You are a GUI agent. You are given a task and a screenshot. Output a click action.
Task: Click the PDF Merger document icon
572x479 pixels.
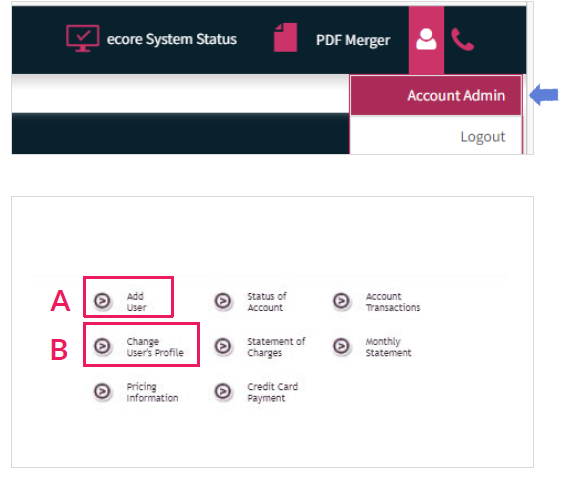click(285, 38)
